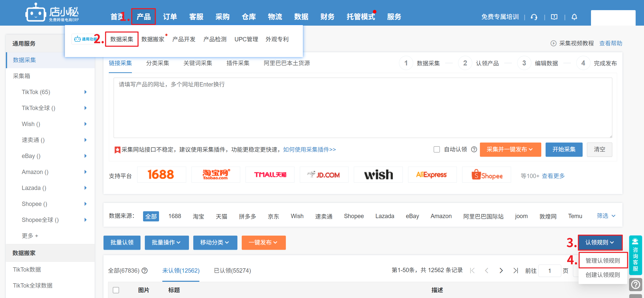Open the 咨询客服 floating chat widget
This screenshot has height=298, width=644.
coord(635,255)
